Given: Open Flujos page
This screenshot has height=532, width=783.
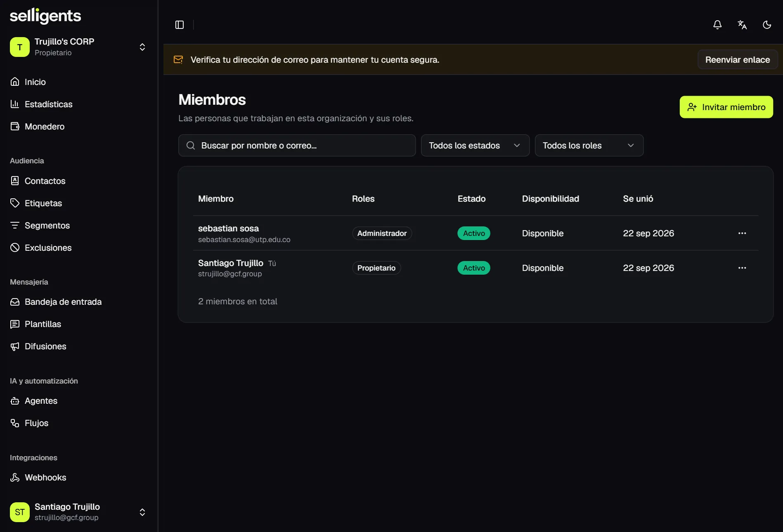Looking at the screenshot, I should pyautogui.click(x=79, y=423).
